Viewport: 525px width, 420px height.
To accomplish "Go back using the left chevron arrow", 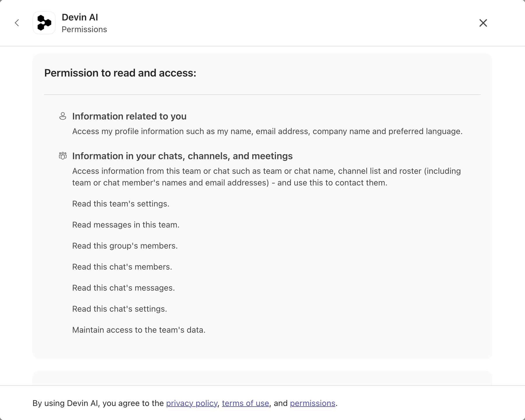I will [17, 23].
